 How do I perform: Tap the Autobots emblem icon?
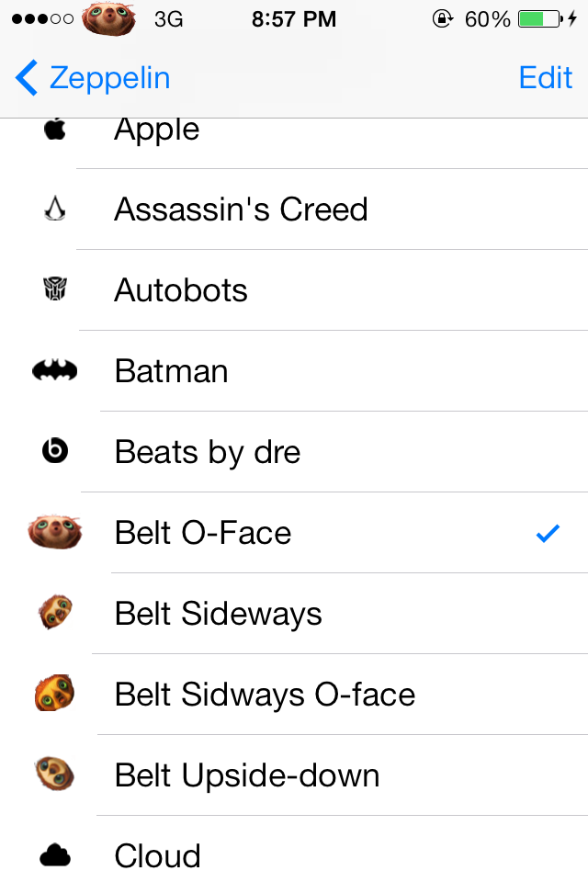pyautogui.click(x=54, y=290)
